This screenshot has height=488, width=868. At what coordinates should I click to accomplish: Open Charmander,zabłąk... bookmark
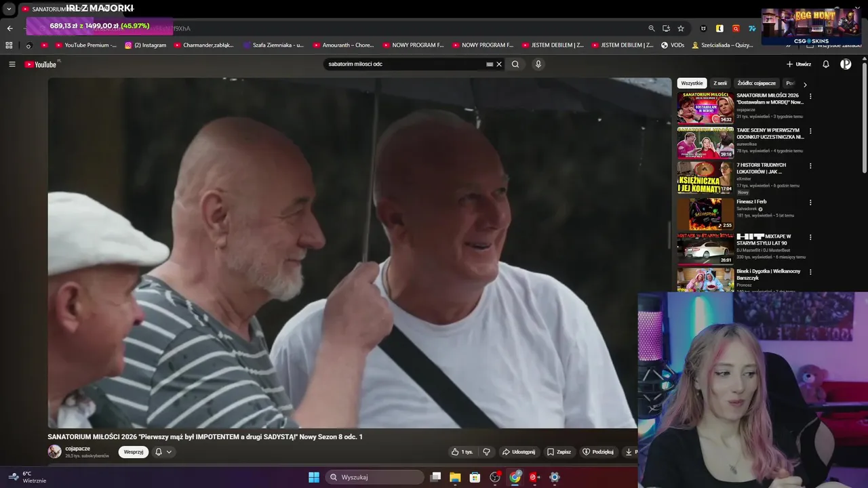click(204, 45)
